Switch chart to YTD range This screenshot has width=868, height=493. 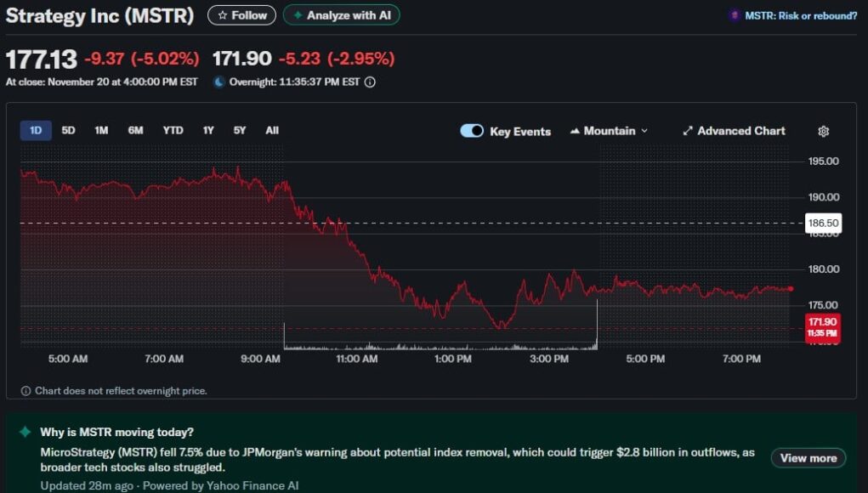pos(173,130)
